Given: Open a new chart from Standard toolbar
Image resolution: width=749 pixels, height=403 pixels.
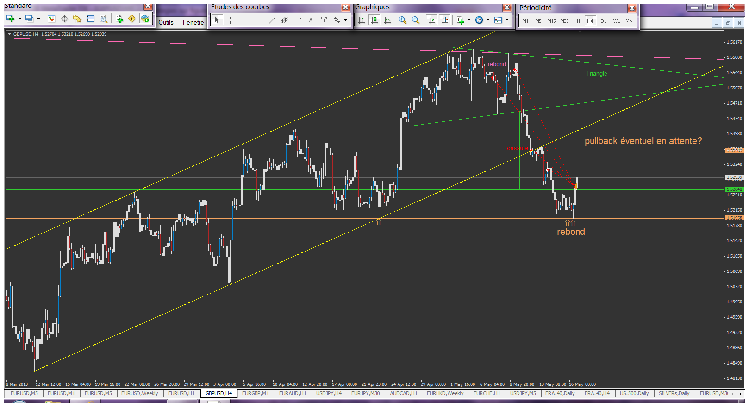Looking at the screenshot, I should (x=10, y=19).
